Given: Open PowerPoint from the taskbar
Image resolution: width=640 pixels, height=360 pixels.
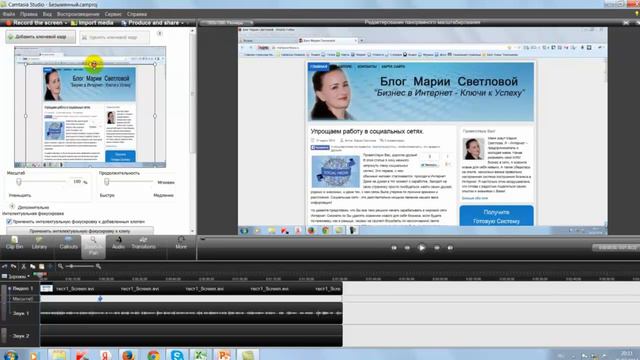Looking at the screenshot, I should (224, 356).
